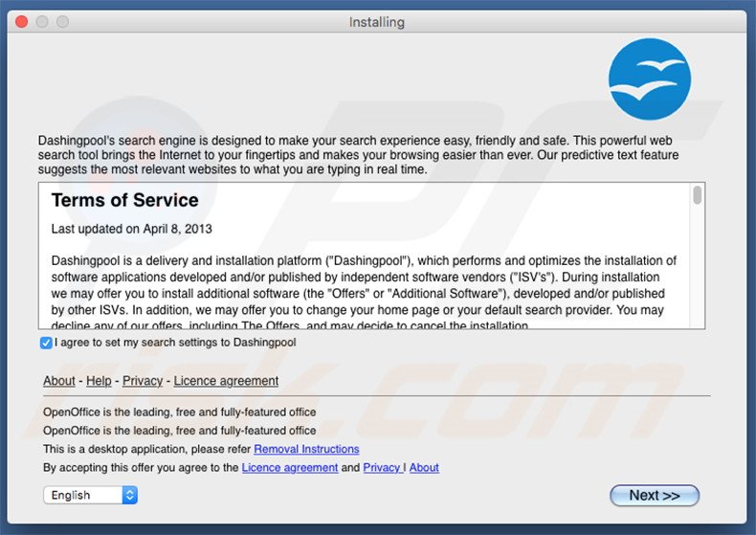756x535 pixels.
Task: Open the blue Licence agreement link
Action: [x=290, y=467]
